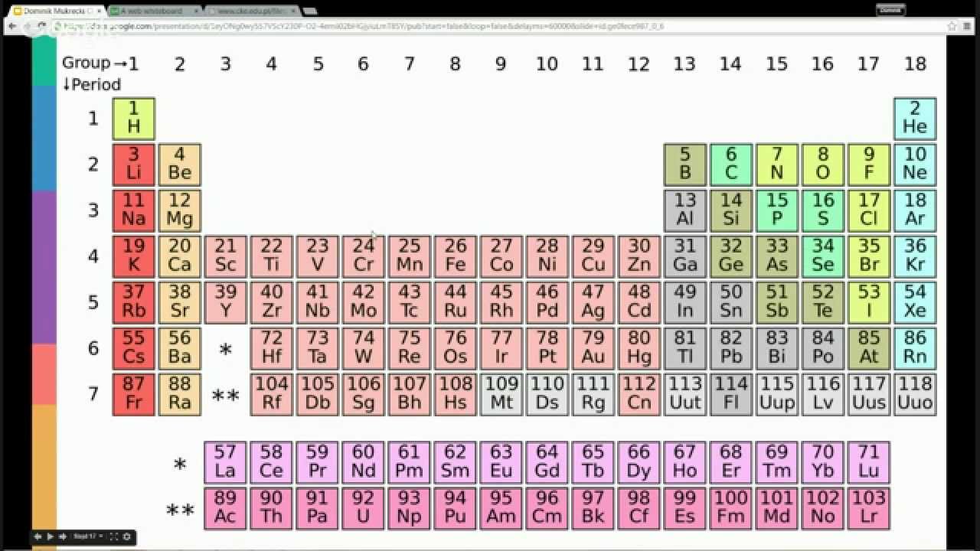Select the francium (87 Fr) cell
Image resolution: width=980 pixels, height=551 pixels.
134,394
